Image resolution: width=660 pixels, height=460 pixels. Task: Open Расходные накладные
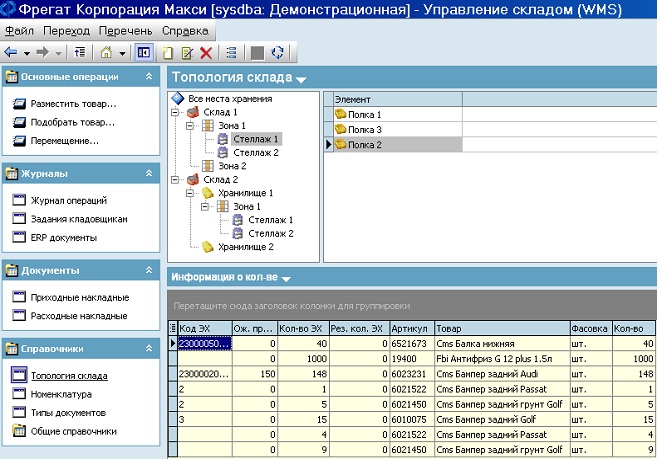[x=79, y=316]
